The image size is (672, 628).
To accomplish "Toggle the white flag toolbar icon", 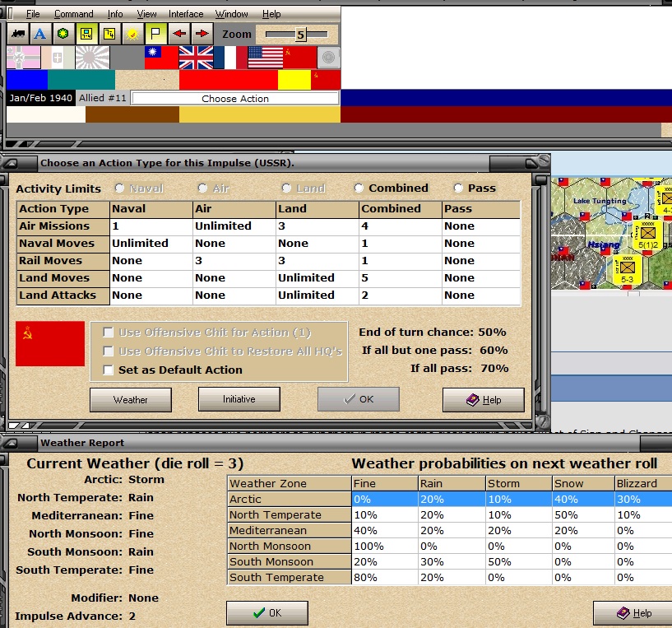I will pos(155,34).
